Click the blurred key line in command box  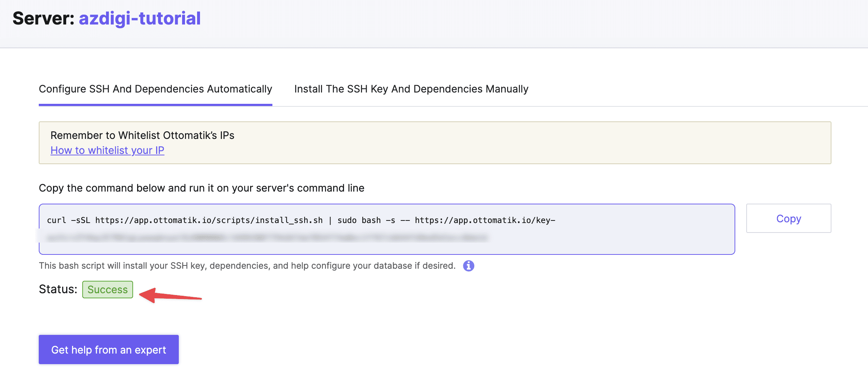click(x=267, y=238)
